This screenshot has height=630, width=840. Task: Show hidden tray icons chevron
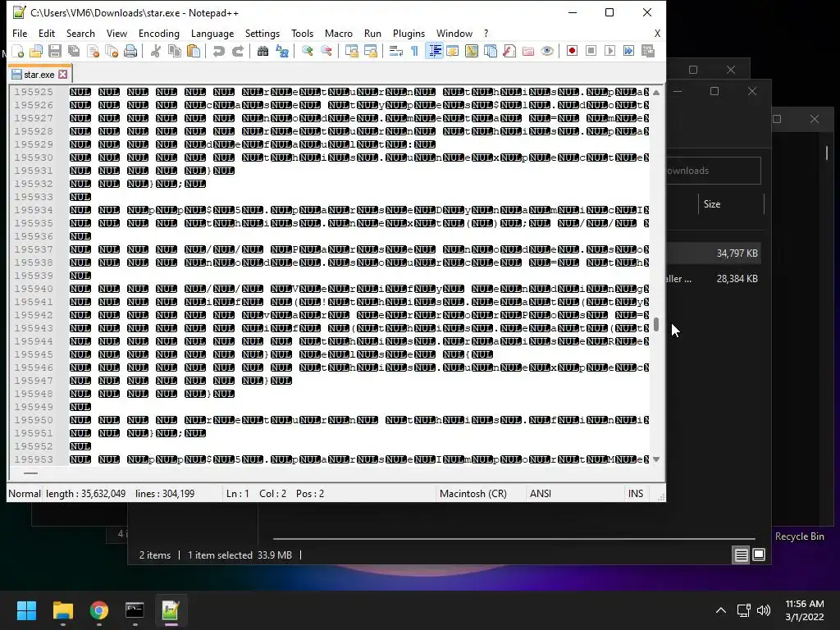point(721,610)
